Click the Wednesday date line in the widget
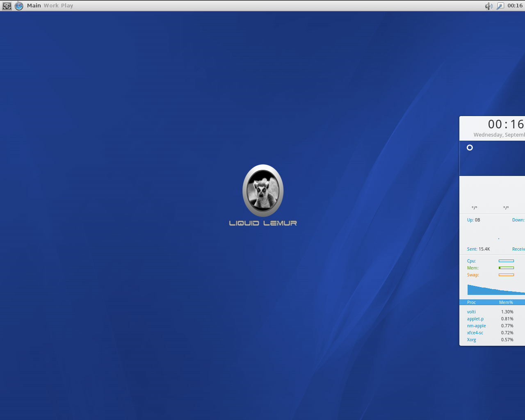Image resolution: width=525 pixels, height=420 pixels. pyautogui.click(x=499, y=135)
